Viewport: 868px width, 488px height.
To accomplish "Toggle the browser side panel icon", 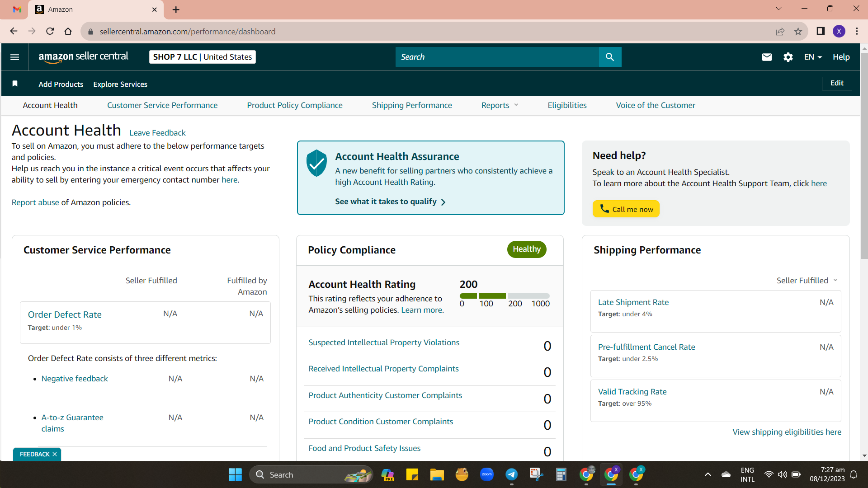I will (821, 31).
